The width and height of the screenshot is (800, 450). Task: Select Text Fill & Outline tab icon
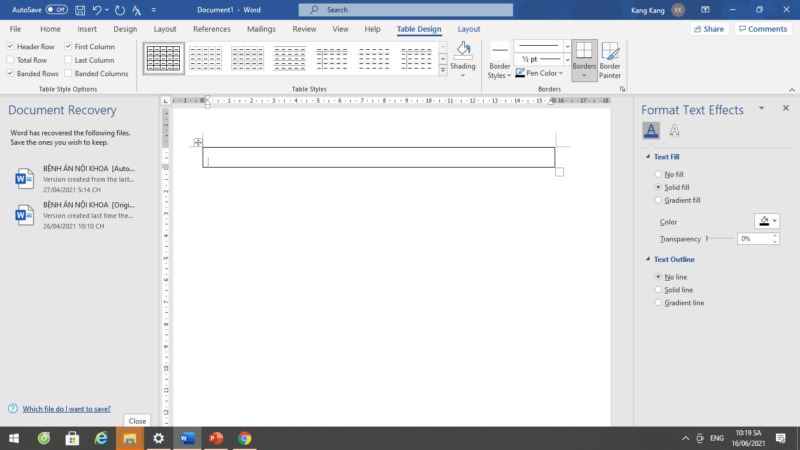pos(651,131)
